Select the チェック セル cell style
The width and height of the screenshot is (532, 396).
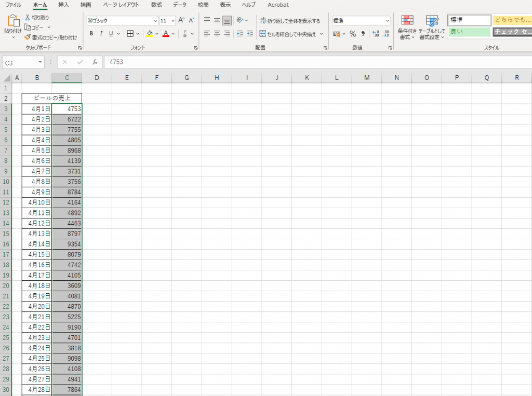512,32
